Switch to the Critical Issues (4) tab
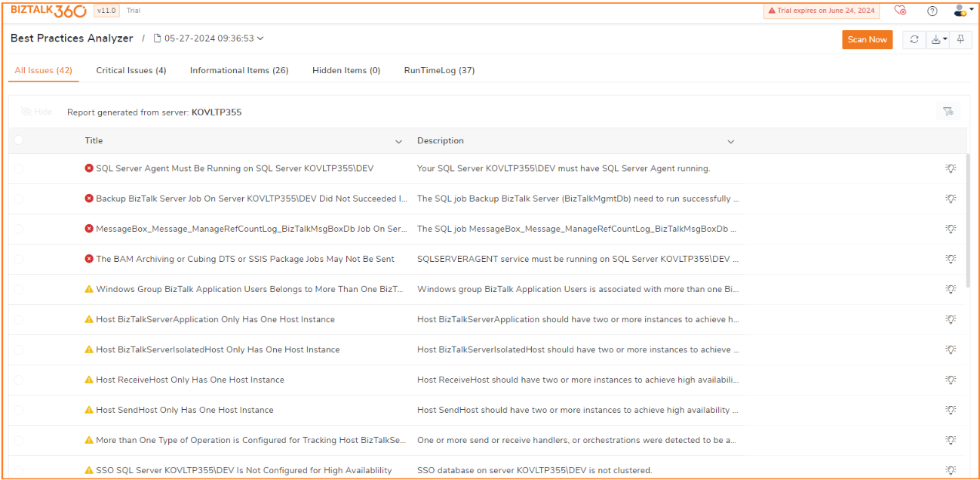980x480 pixels. pos(131,70)
